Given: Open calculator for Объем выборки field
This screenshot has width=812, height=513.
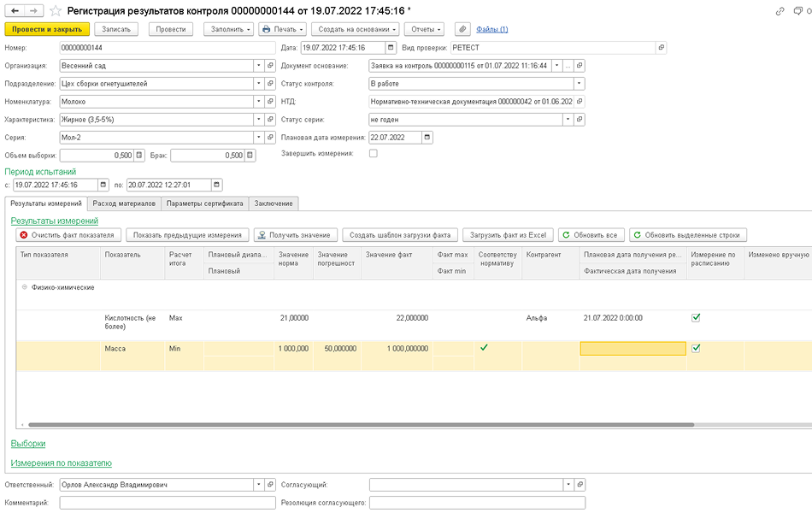Looking at the screenshot, I should [139, 156].
